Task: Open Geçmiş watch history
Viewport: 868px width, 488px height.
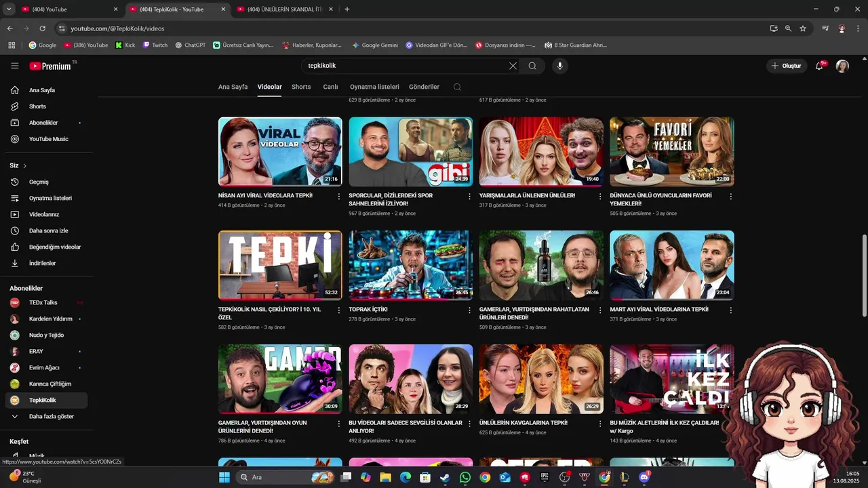Action: pyautogui.click(x=47, y=182)
